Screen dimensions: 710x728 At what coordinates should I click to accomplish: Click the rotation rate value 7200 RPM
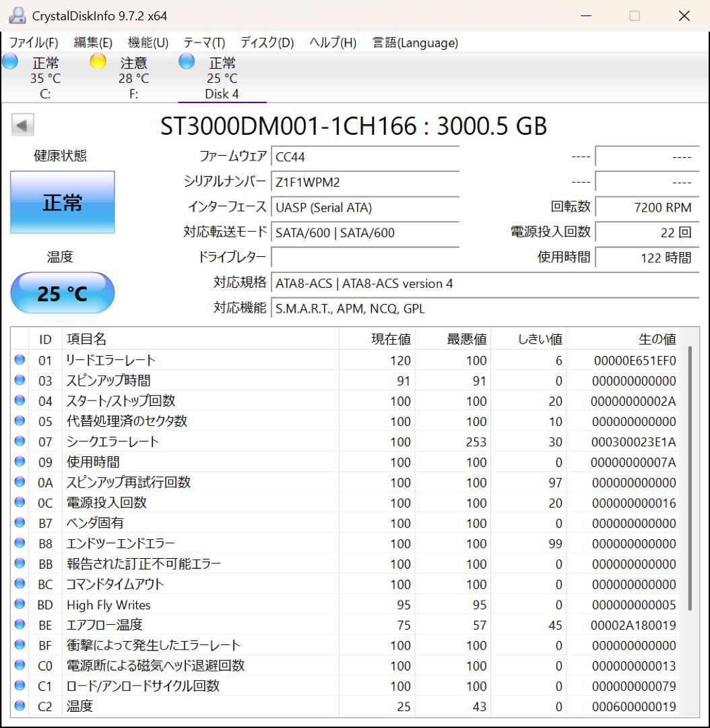point(647,207)
